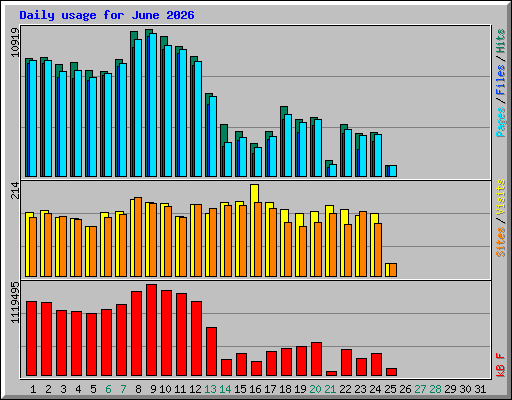Viewport: 512px width, 400px height.
Task: Click the cyan pages bar for day 9
Action: click(x=153, y=105)
